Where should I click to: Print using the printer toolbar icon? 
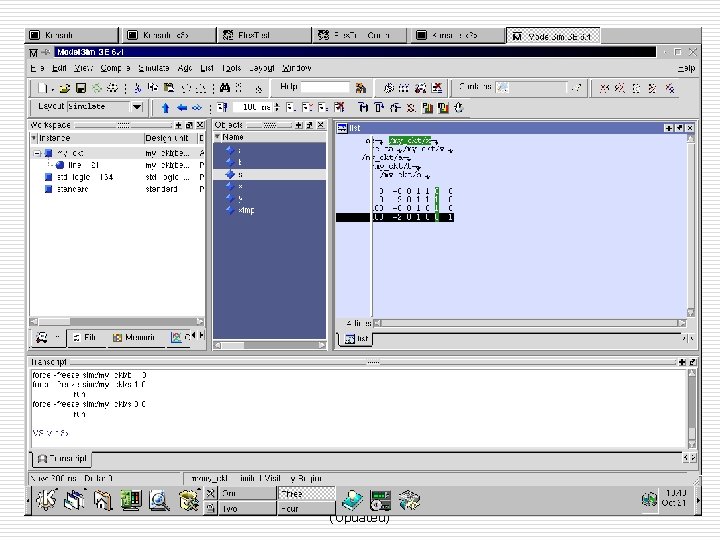pos(112,88)
